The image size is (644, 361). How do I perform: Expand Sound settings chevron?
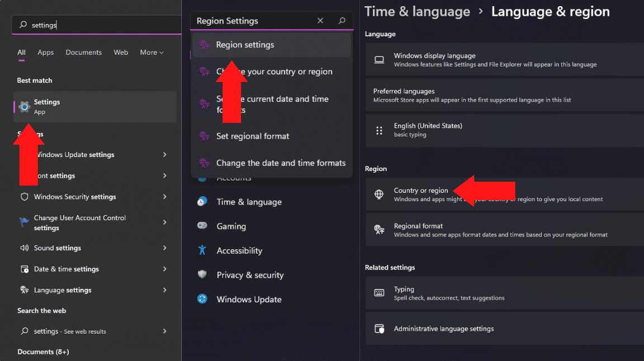pyautogui.click(x=165, y=248)
